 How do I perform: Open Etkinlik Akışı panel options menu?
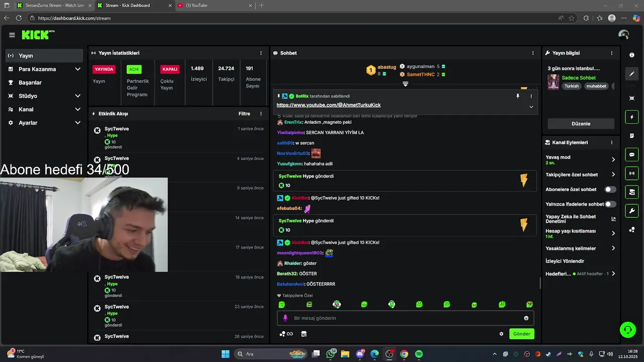click(261, 114)
